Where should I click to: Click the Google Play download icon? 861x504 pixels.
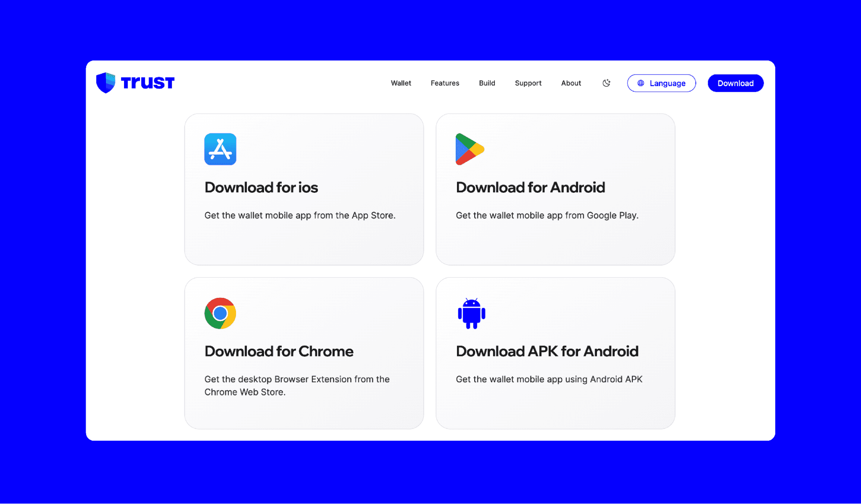pyautogui.click(x=471, y=149)
